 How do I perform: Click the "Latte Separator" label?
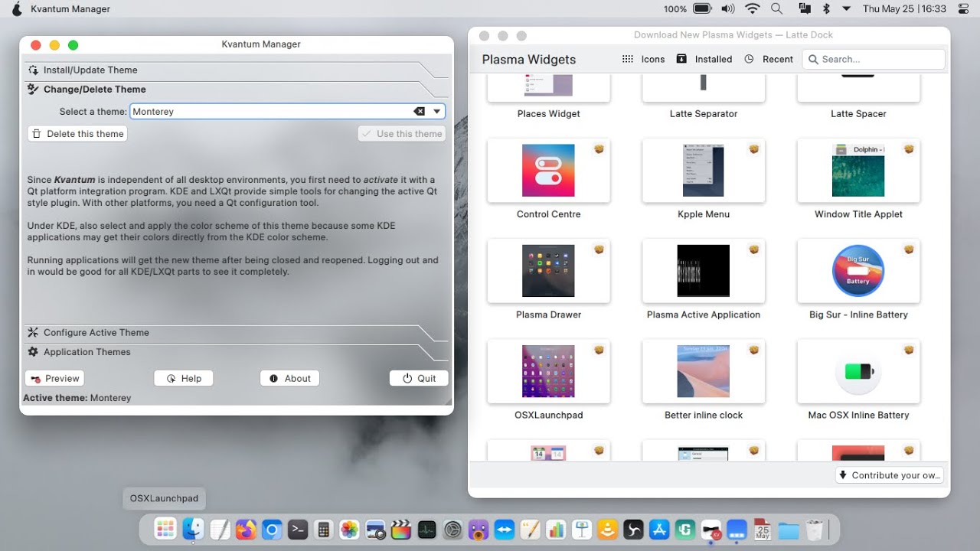(704, 114)
